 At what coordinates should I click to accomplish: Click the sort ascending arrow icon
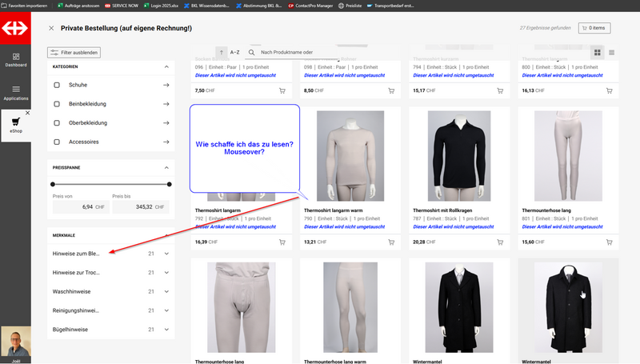222,52
